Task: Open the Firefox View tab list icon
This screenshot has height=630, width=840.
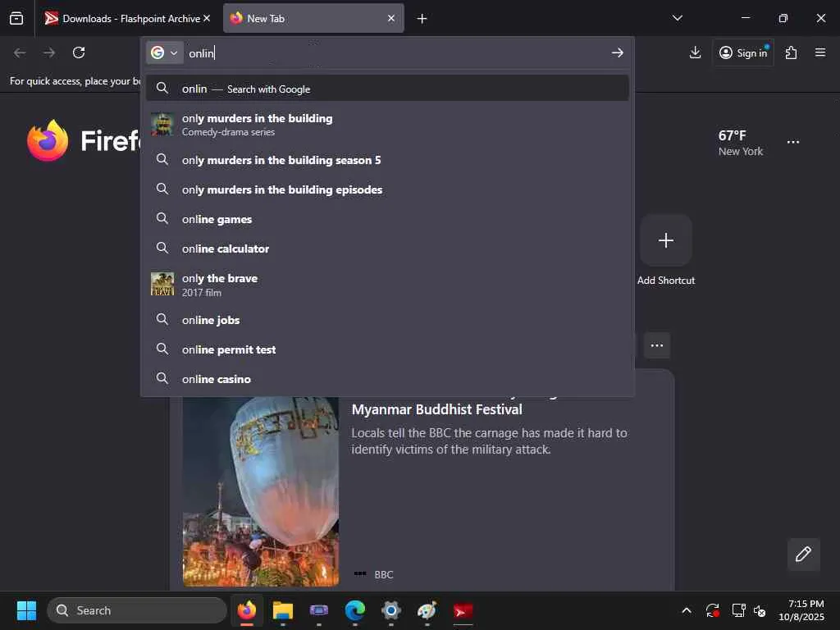Action: (16, 18)
